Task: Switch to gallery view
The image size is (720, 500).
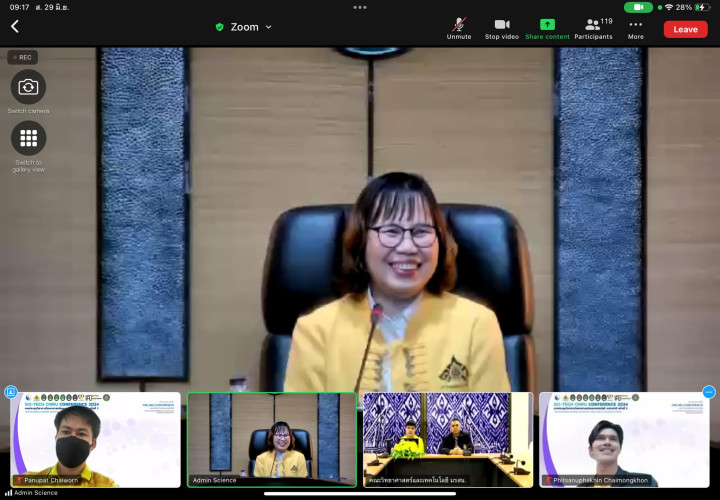Action: pos(28,138)
